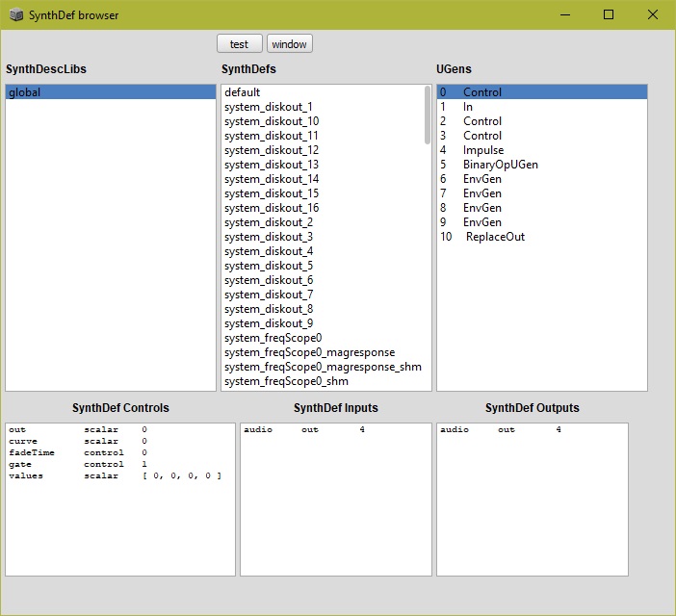
Task: Select UGen 10 ReplaceOut row
Action: (x=542, y=237)
